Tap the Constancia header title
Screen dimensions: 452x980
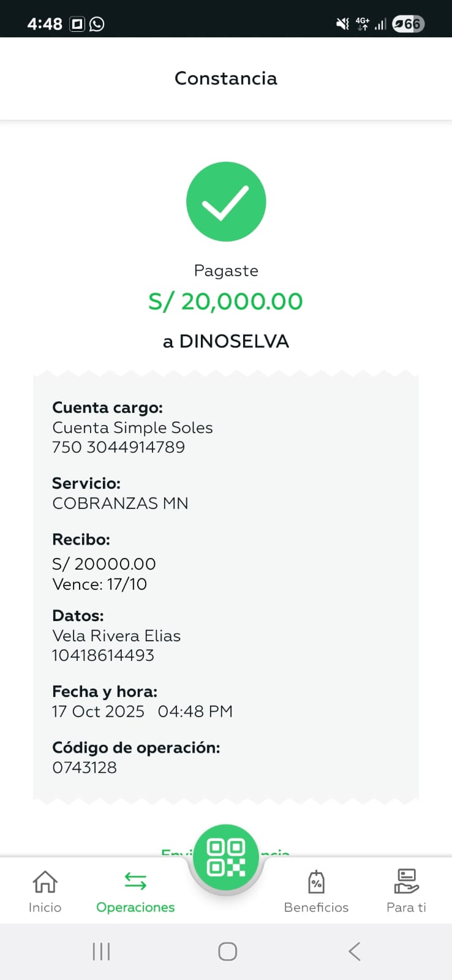(x=226, y=78)
